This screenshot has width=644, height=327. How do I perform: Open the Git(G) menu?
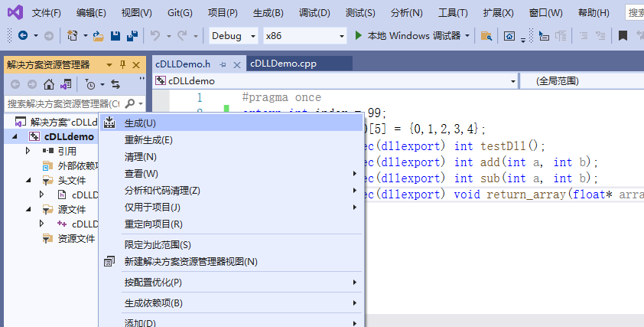tap(180, 13)
